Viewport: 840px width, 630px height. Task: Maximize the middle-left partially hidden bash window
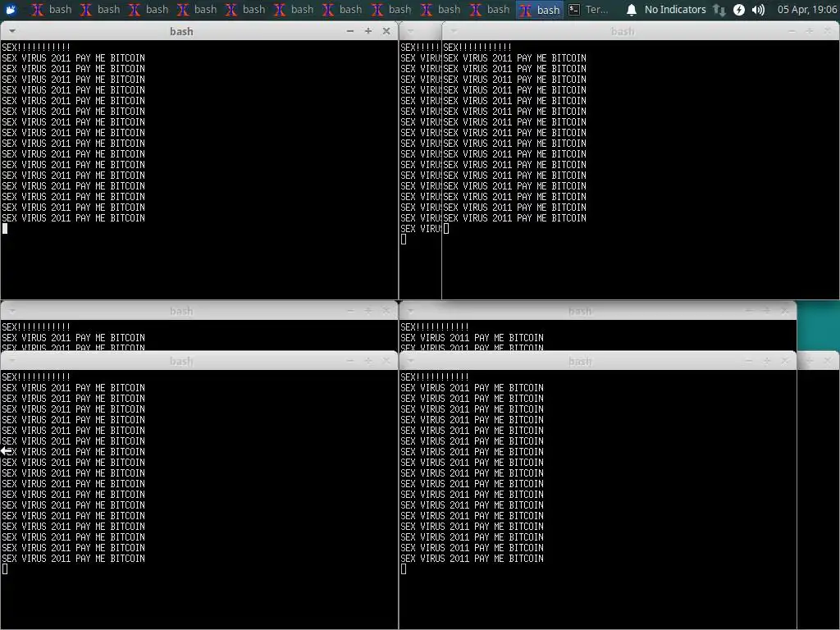[368, 311]
